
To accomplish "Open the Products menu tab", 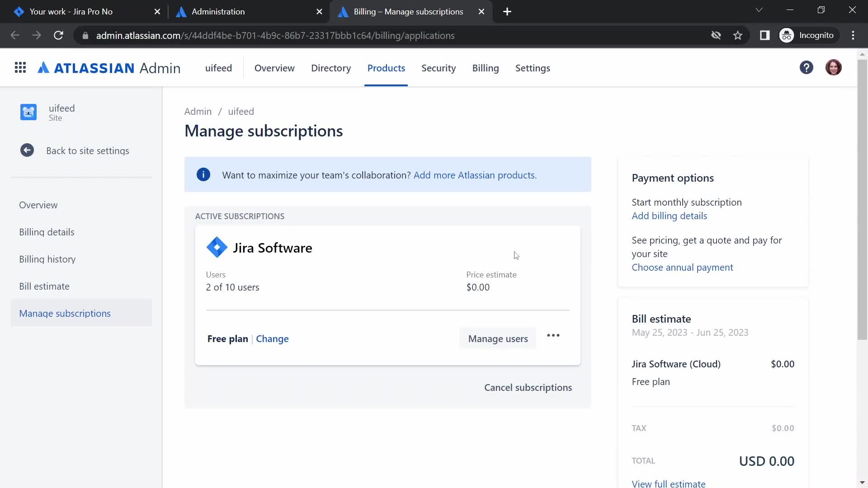I will [x=386, y=67].
